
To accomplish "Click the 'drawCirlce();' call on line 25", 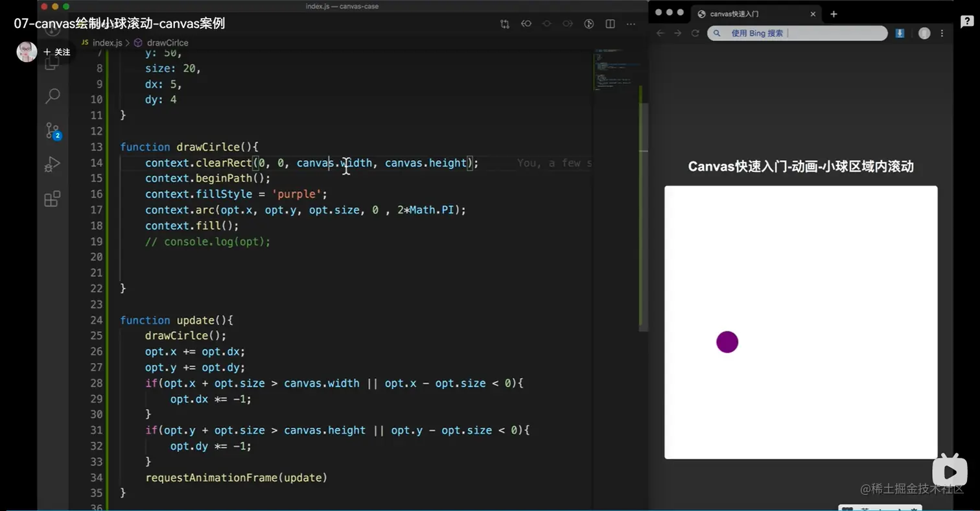I will [x=186, y=336].
